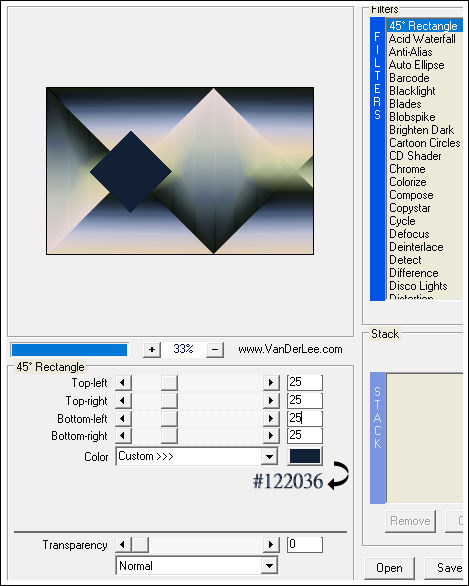Decrease Top-left value with left arrow
469x586 pixels.
(x=123, y=383)
